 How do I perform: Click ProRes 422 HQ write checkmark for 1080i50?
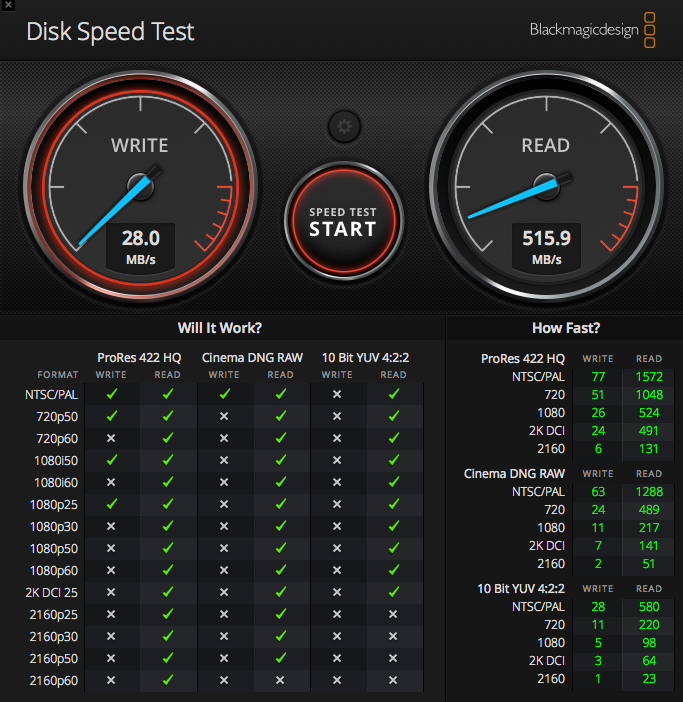click(111, 460)
